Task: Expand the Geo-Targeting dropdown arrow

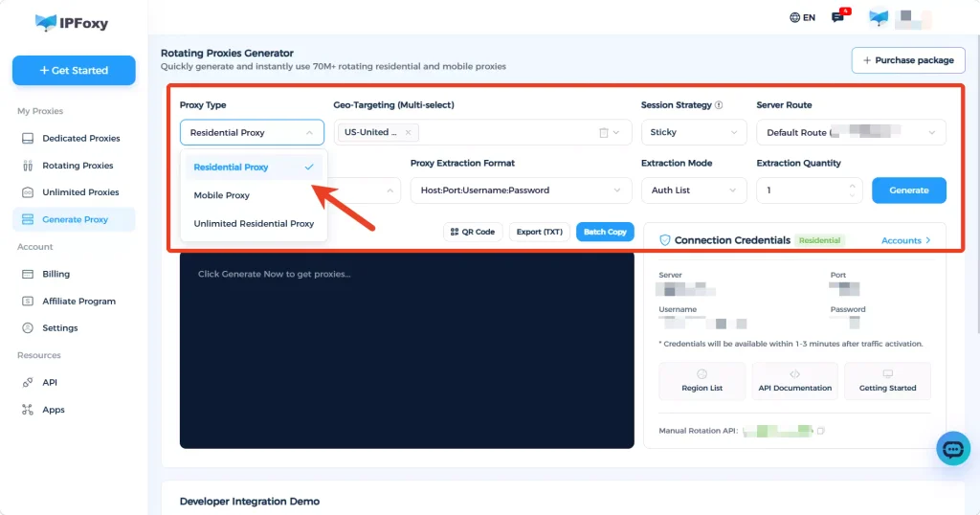Action: 616,132
